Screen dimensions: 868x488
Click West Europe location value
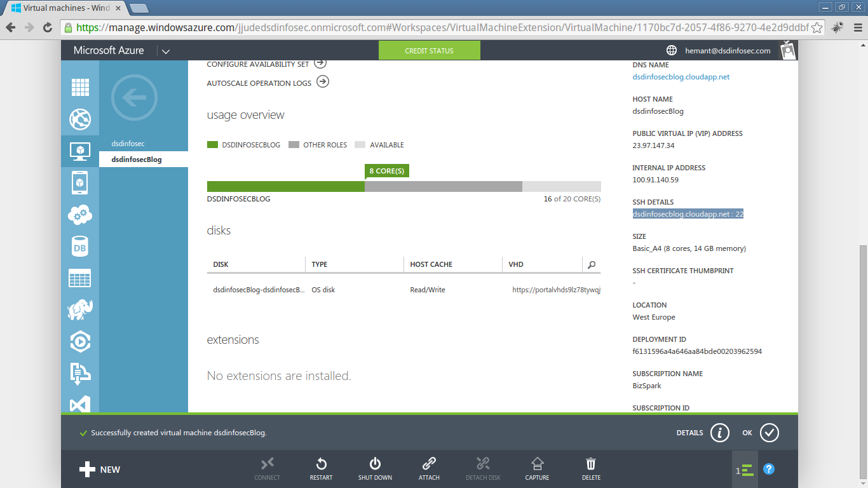point(654,317)
